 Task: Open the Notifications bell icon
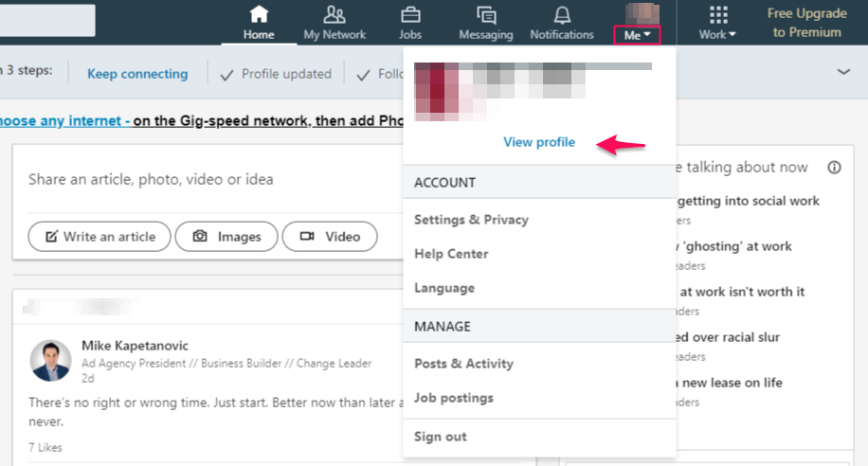click(562, 15)
